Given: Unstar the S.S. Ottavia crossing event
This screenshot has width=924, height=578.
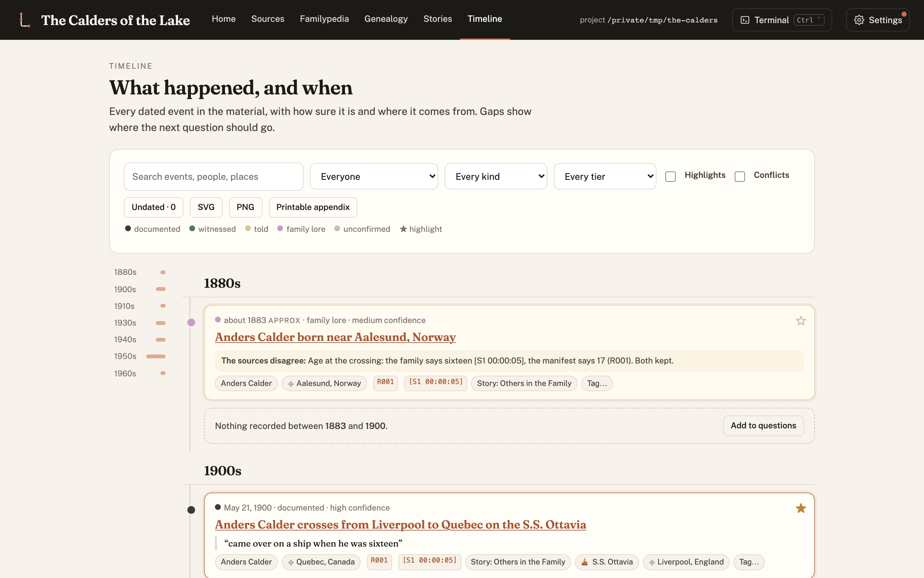Looking at the screenshot, I should pos(801,508).
